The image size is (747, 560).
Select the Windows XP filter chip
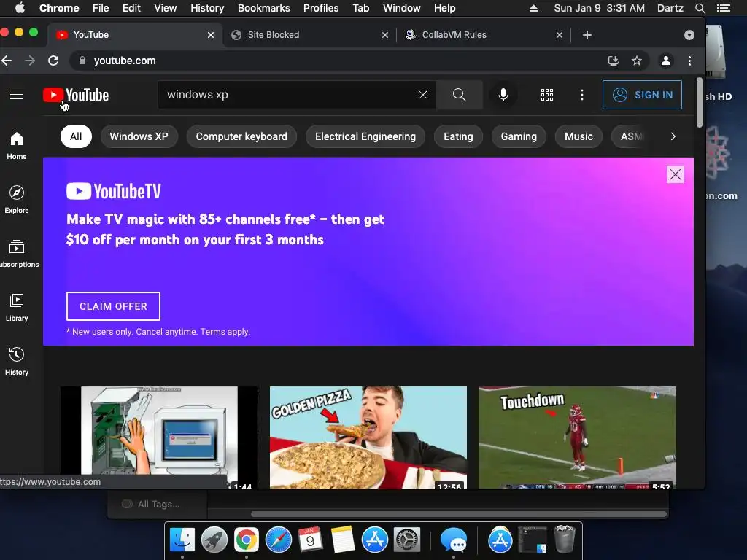coord(139,136)
